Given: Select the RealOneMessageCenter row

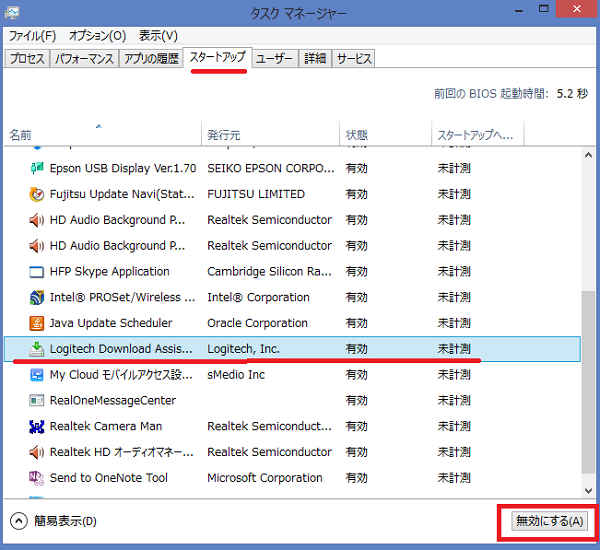Looking at the screenshot, I should 112,401.
